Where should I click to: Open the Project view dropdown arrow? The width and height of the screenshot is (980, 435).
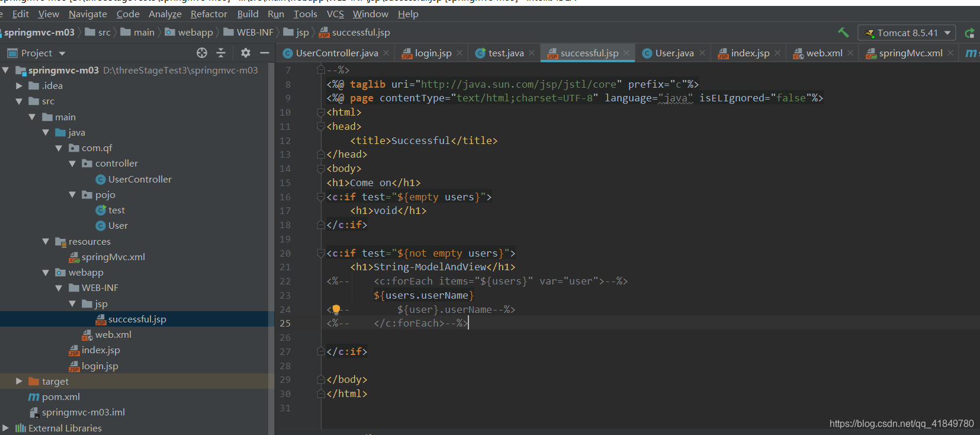[62, 53]
